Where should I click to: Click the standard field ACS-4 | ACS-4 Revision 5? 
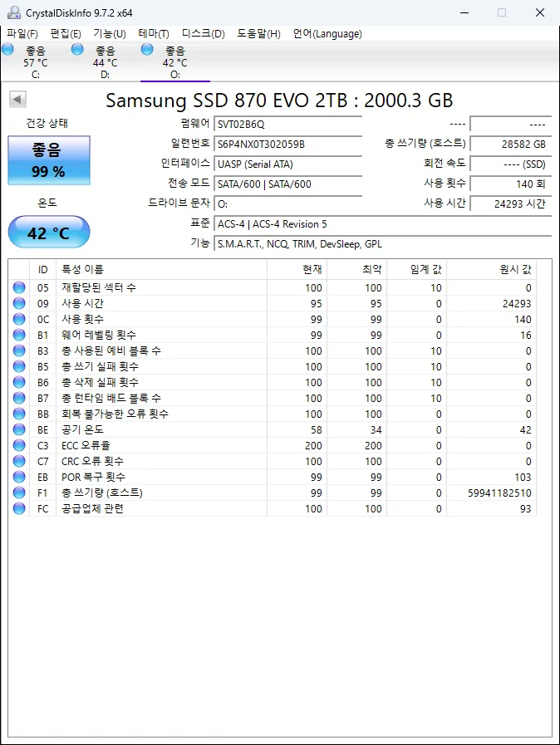tap(383, 223)
